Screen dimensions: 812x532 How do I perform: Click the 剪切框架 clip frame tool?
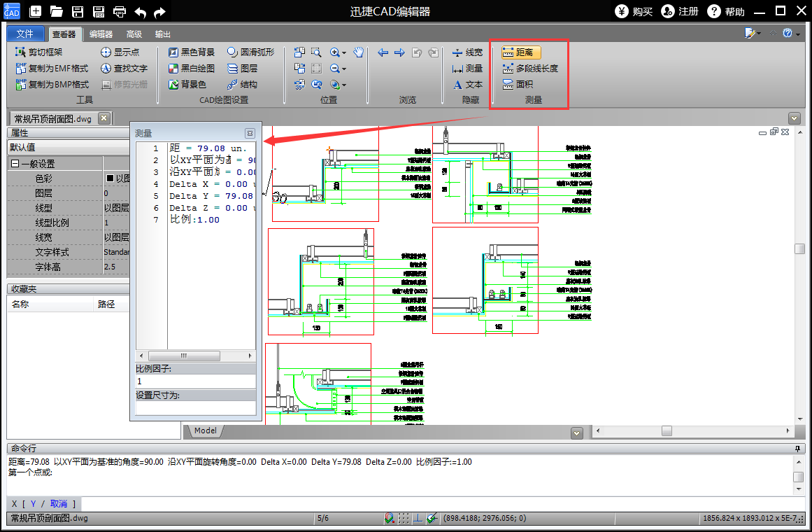click(x=38, y=52)
